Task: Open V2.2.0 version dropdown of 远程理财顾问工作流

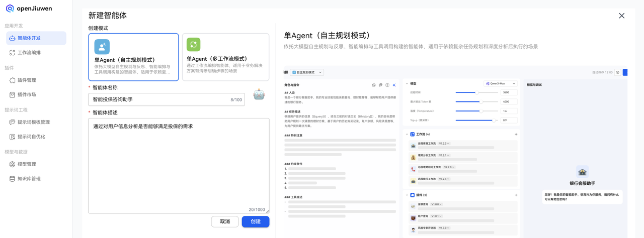Action: pos(448,167)
